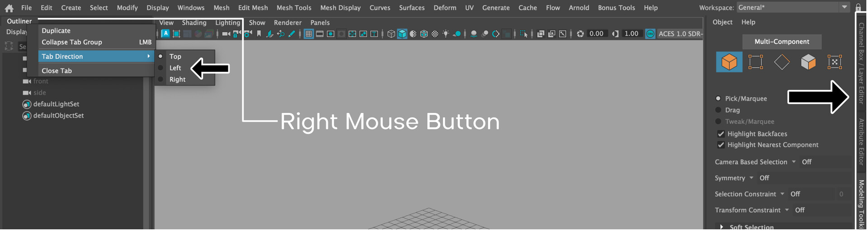Uncheck Highlight Backfaces checkbox

pos(721,134)
